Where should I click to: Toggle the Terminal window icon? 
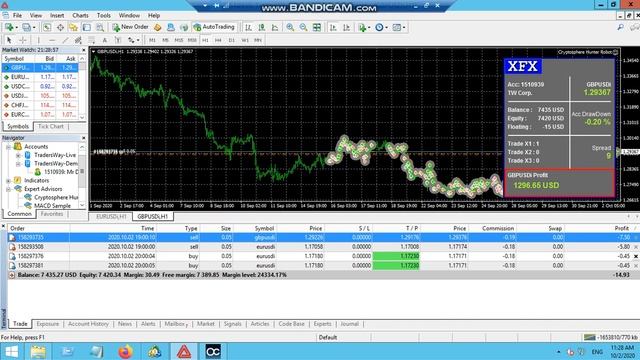(87, 27)
